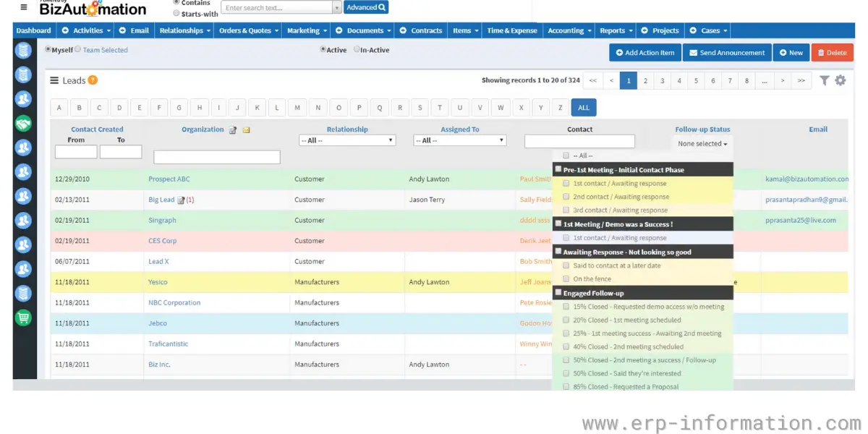The height and width of the screenshot is (434, 868).
Task: Filter leads by the letter M tab
Action: pyautogui.click(x=297, y=108)
